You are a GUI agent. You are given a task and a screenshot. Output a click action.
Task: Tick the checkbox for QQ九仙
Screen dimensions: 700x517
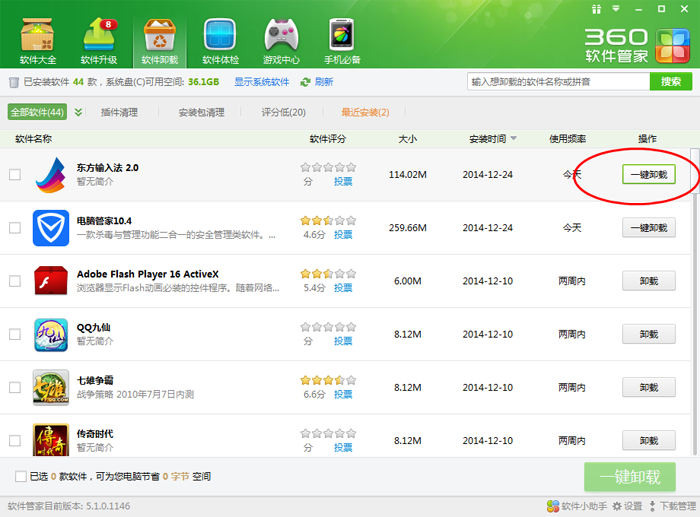point(15,335)
